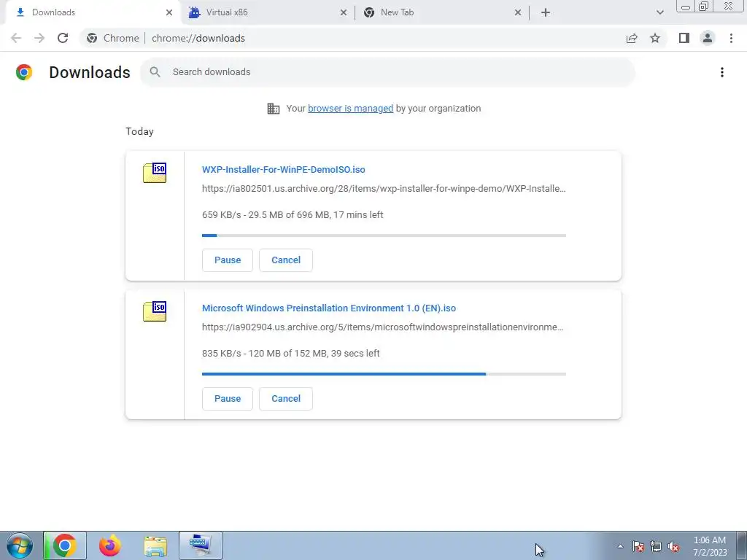
Task: Pause the WXP-Installer download
Action: point(228,260)
